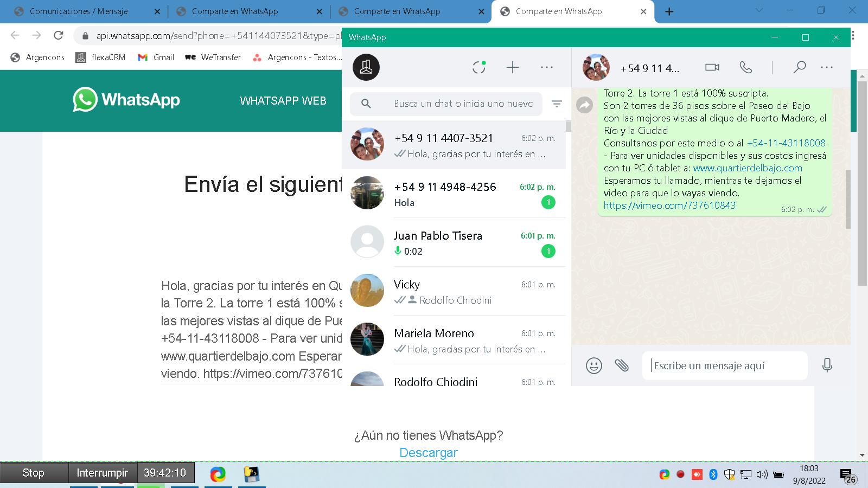868x488 pixels.
Task: Click the chat search magnifier icon
Action: pyautogui.click(x=366, y=104)
